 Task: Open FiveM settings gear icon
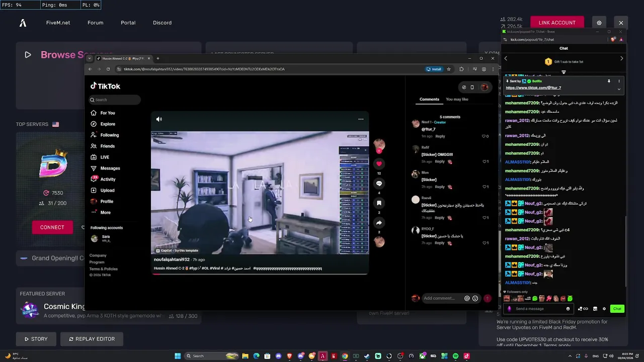pos(599,23)
